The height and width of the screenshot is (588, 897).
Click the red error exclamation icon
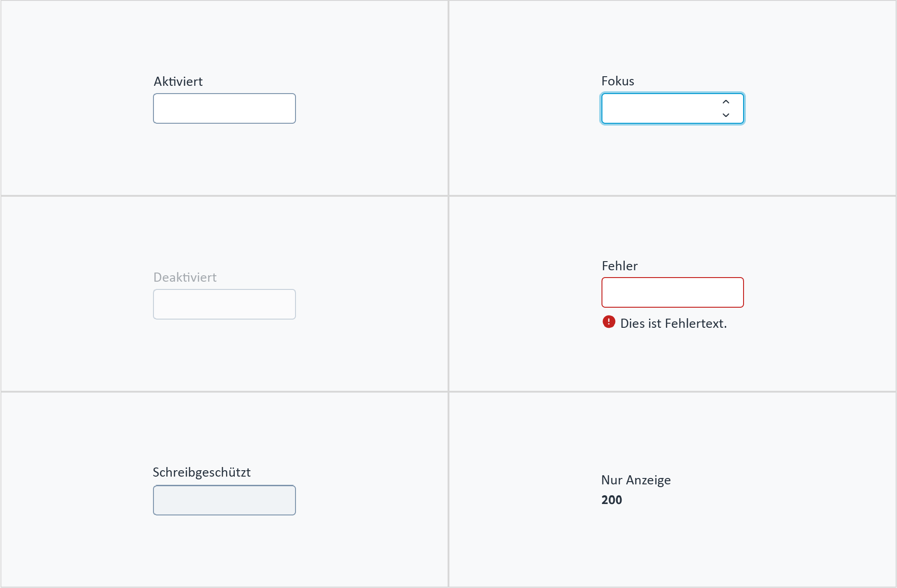point(609,322)
